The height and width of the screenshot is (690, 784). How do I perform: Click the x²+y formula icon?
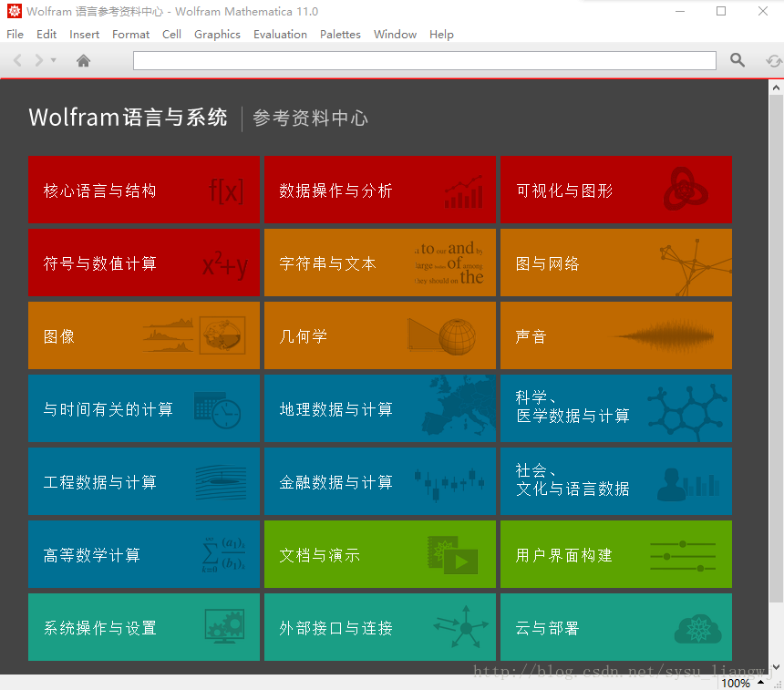click(225, 265)
